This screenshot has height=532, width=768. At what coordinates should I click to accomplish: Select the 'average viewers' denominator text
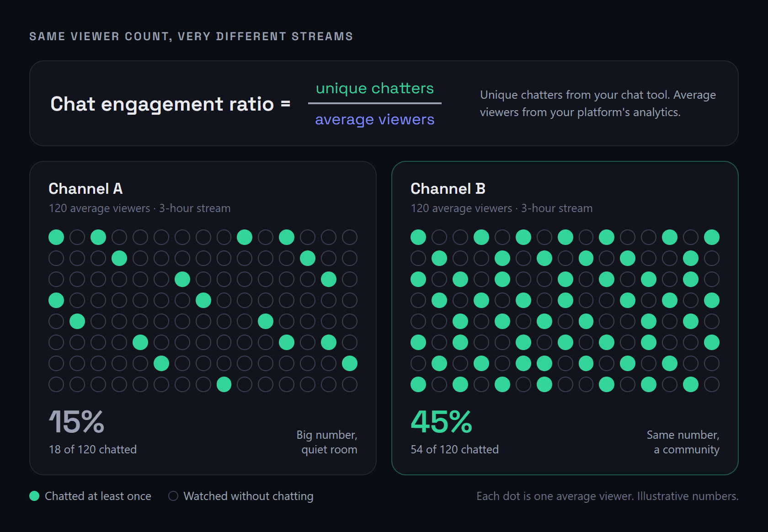pos(375,120)
